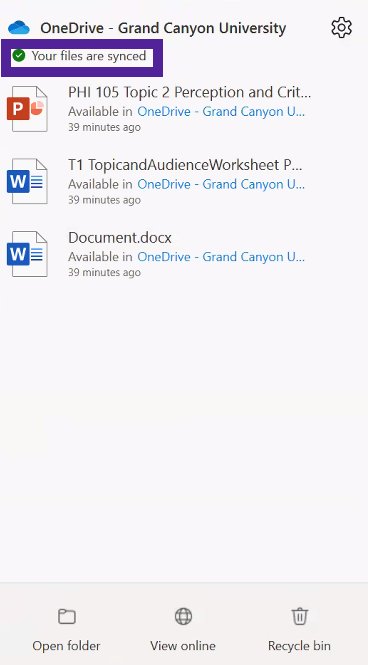The width and height of the screenshot is (368, 665).
Task: Follow the OneDrive link under PHI 105 file
Action: 221,112
